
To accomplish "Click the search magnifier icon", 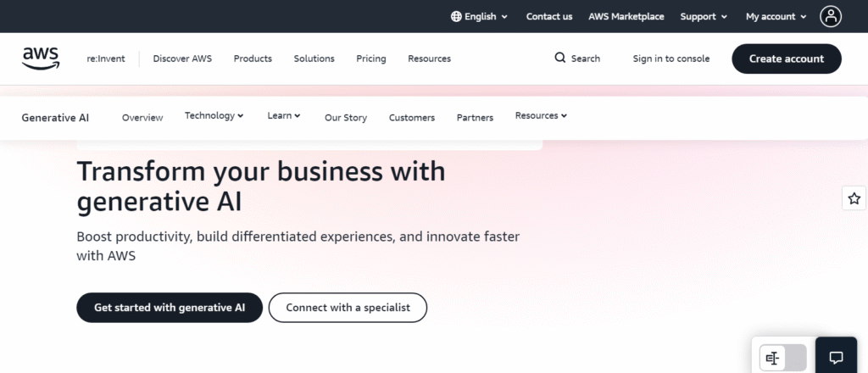I will pos(560,58).
